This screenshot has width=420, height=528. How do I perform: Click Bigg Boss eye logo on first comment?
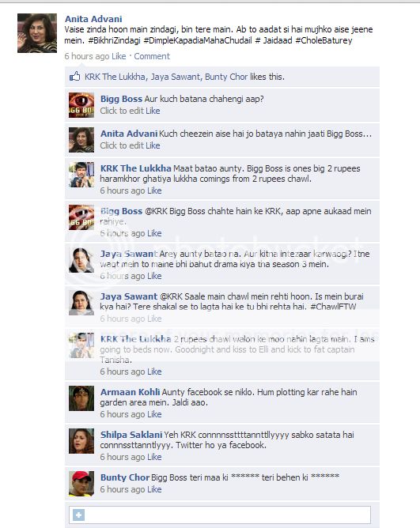81,105
